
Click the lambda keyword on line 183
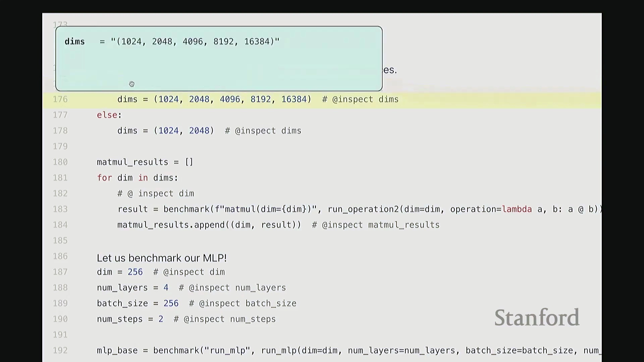tap(517, 209)
